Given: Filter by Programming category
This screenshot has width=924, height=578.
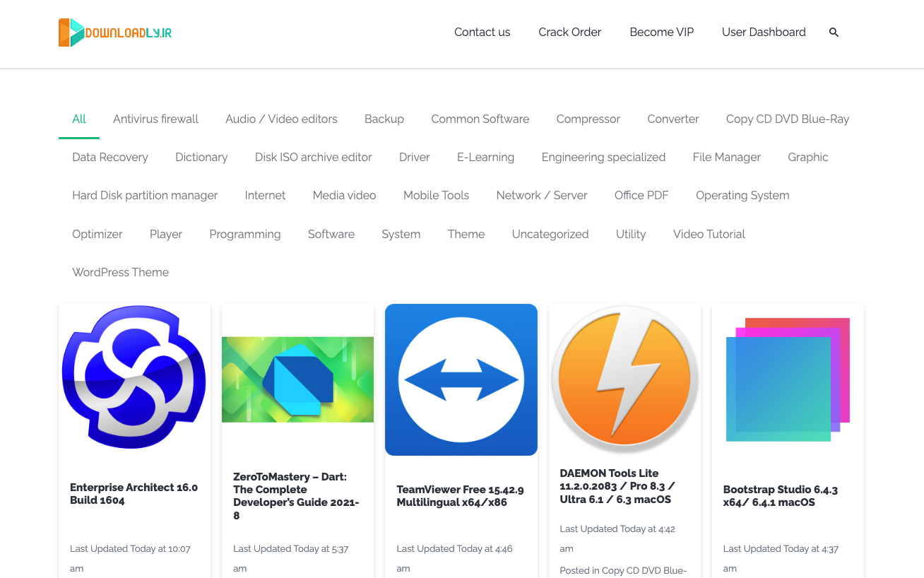Looking at the screenshot, I should [245, 234].
